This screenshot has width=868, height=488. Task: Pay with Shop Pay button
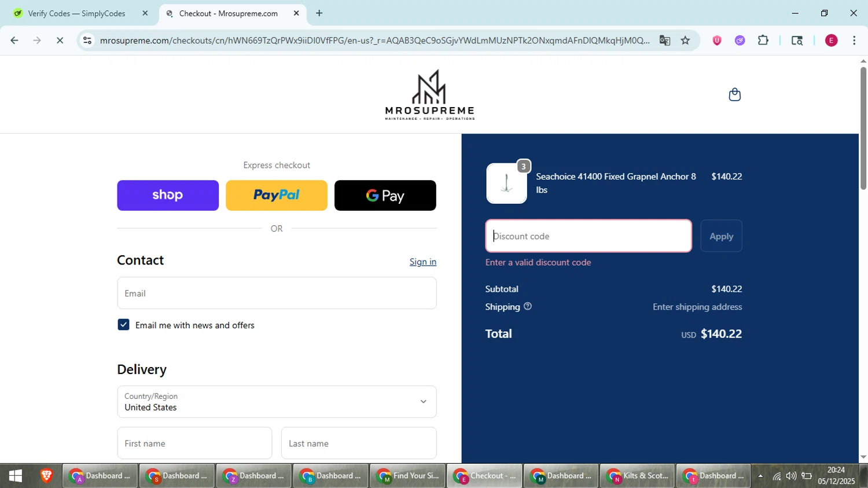(168, 195)
